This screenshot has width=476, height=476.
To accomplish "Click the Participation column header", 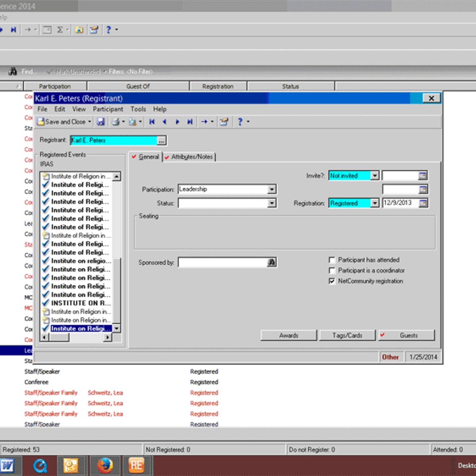I will 55,86.
